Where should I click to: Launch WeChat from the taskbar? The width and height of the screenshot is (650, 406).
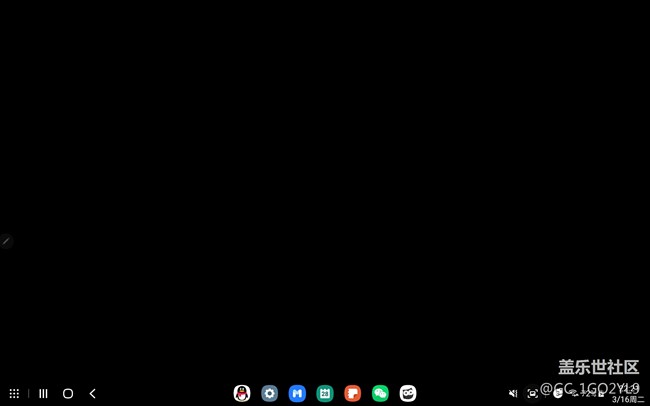[x=380, y=393]
